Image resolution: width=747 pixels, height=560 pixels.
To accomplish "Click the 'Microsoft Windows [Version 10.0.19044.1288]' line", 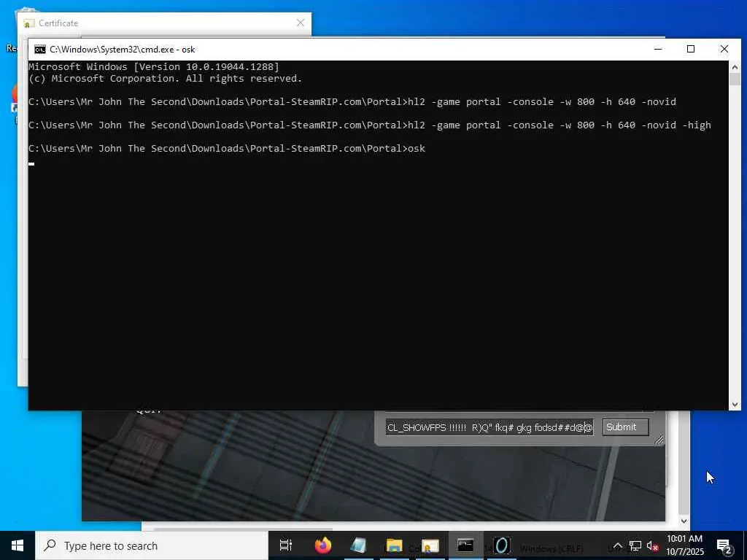I will [154, 66].
